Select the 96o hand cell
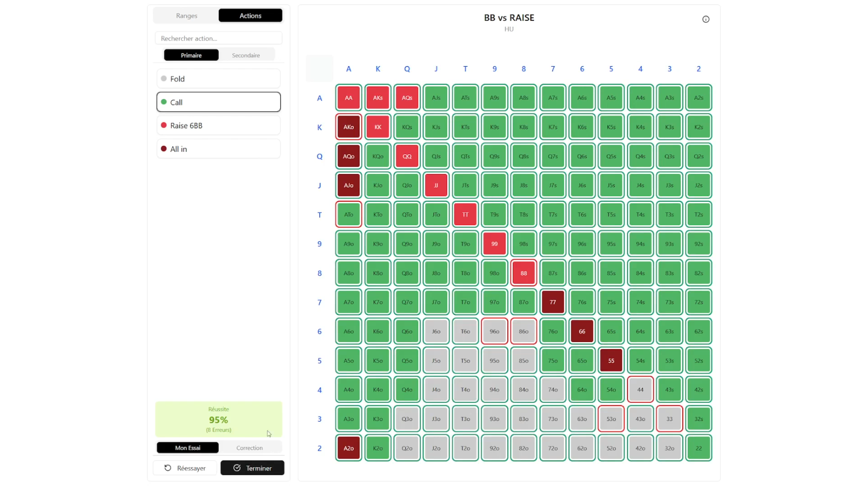Screen dimensions: 868x488 coord(494,331)
